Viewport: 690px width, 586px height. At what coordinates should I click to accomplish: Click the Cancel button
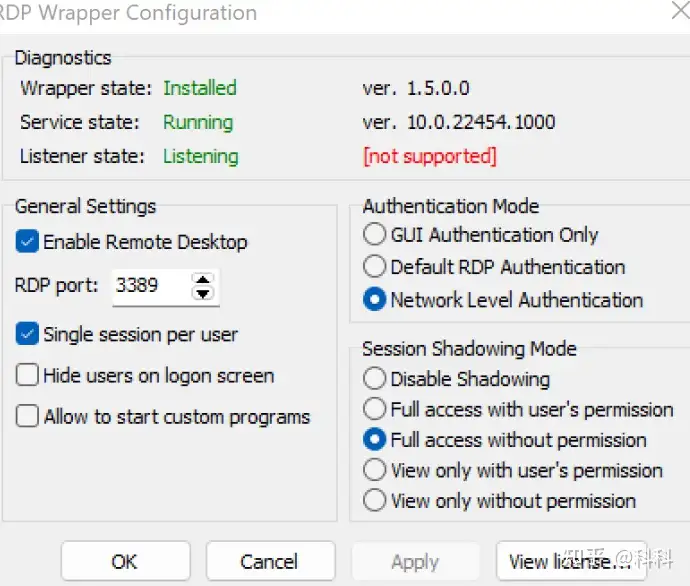click(x=271, y=561)
